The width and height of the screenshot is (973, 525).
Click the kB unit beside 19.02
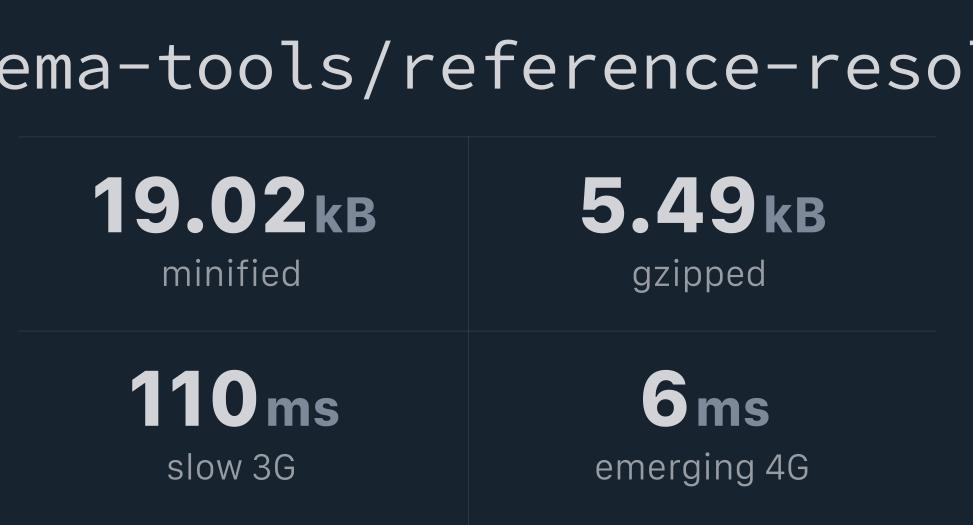pyautogui.click(x=345, y=214)
